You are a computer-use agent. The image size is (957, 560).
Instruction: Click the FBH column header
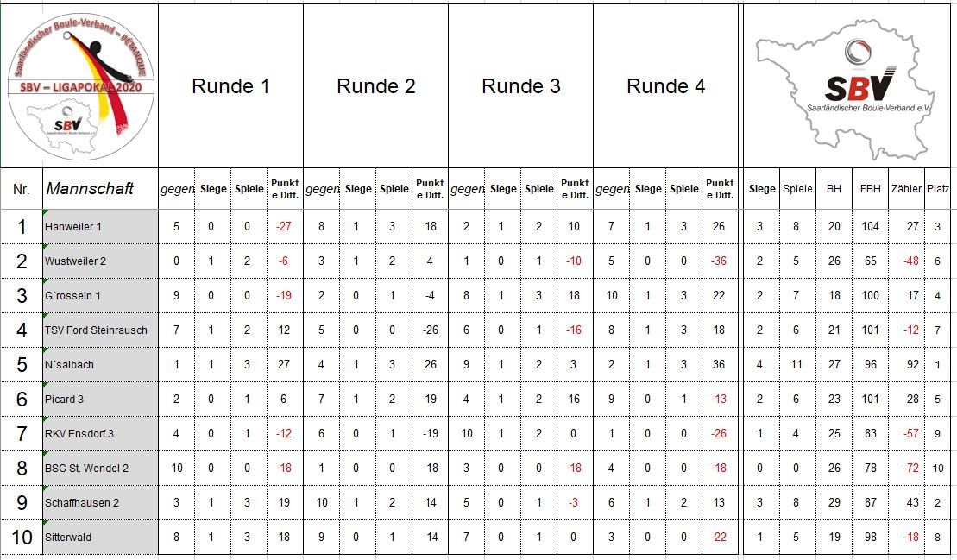click(x=869, y=189)
